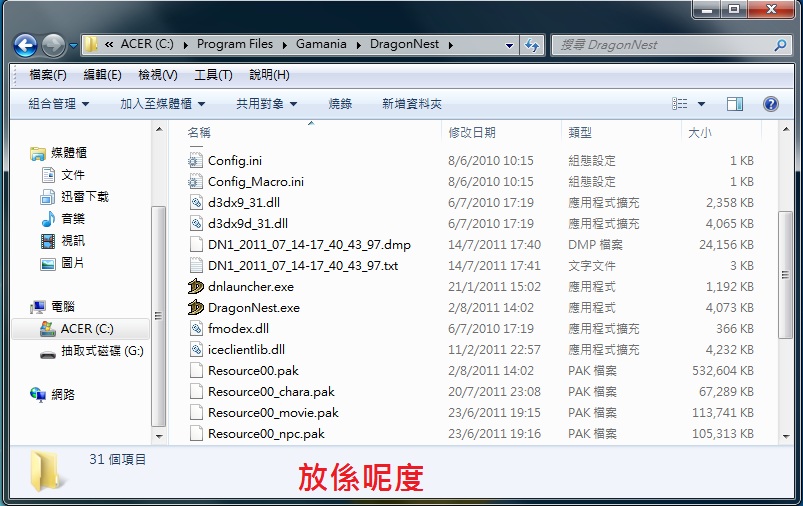Go back with the Back arrow button
The height and width of the screenshot is (506, 803).
pyautogui.click(x=25, y=46)
